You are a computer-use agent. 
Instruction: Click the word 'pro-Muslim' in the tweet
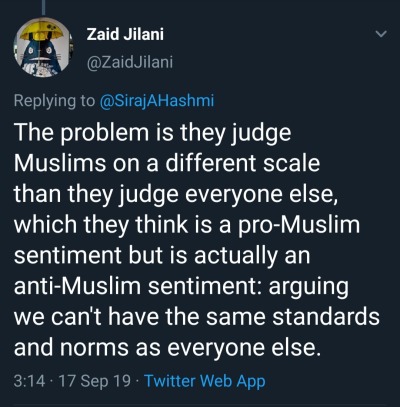pyautogui.click(x=299, y=225)
